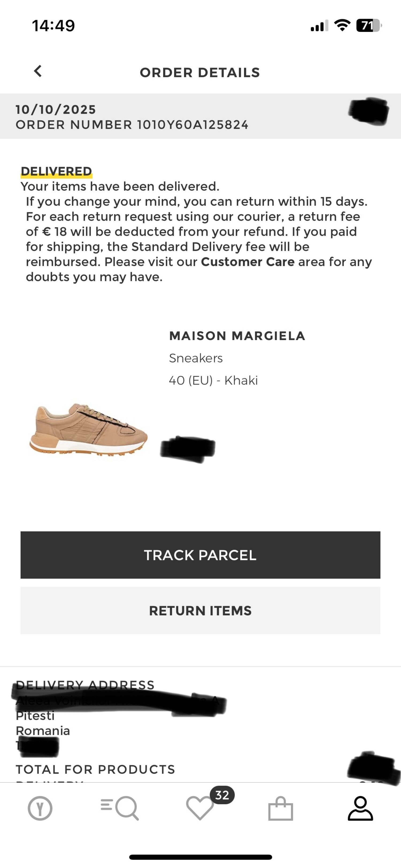Open the account profile icon
The width and height of the screenshot is (401, 868).
360,808
